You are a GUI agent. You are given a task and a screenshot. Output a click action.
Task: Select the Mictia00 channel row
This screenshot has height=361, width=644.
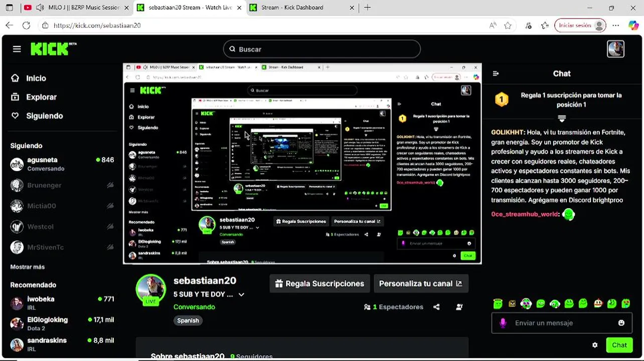click(x=63, y=206)
